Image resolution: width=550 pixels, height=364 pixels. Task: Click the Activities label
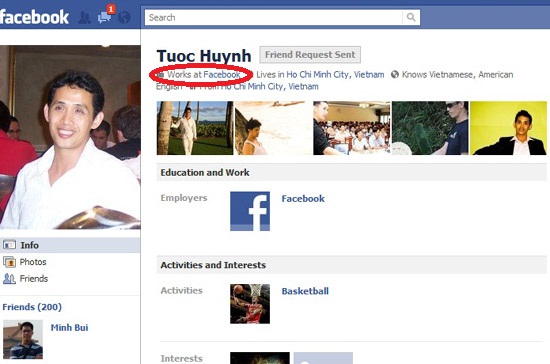(182, 290)
